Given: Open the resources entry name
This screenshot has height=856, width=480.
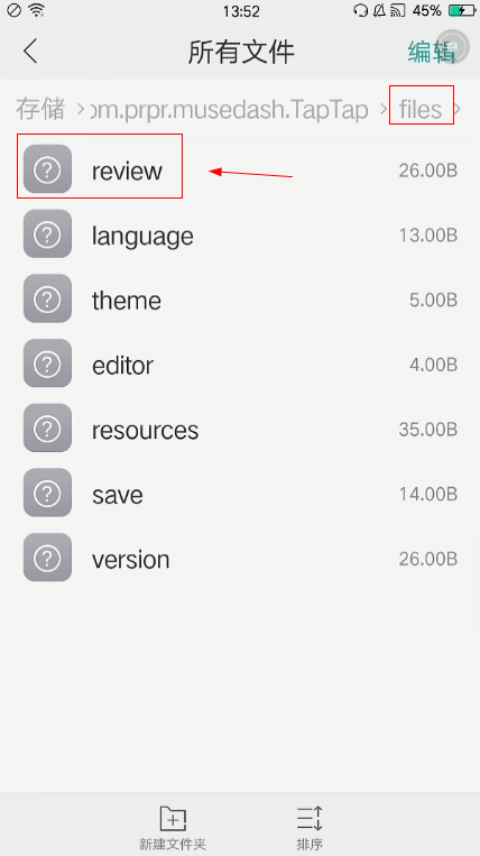Looking at the screenshot, I should tap(145, 431).
